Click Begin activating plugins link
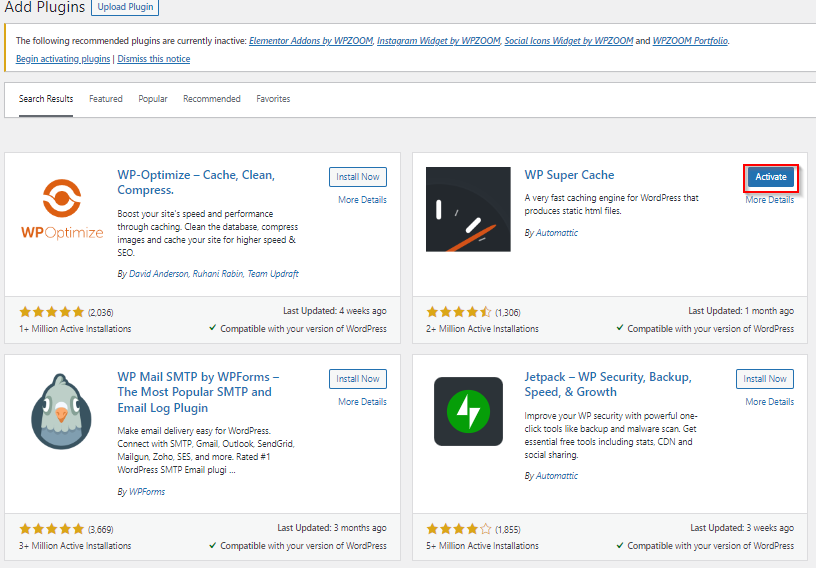Screen dimensions: 816x568 (x=63, y=59)
